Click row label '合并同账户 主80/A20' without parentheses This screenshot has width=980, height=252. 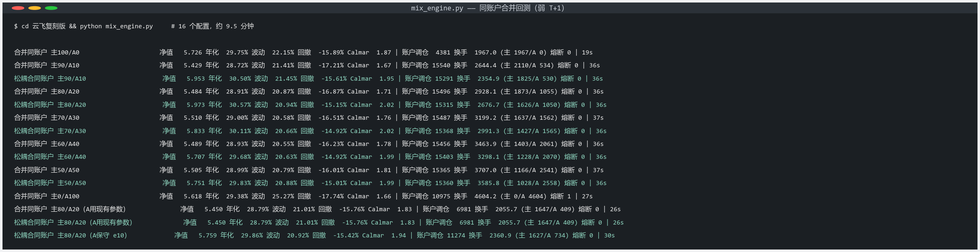click(x=47, y=91)
